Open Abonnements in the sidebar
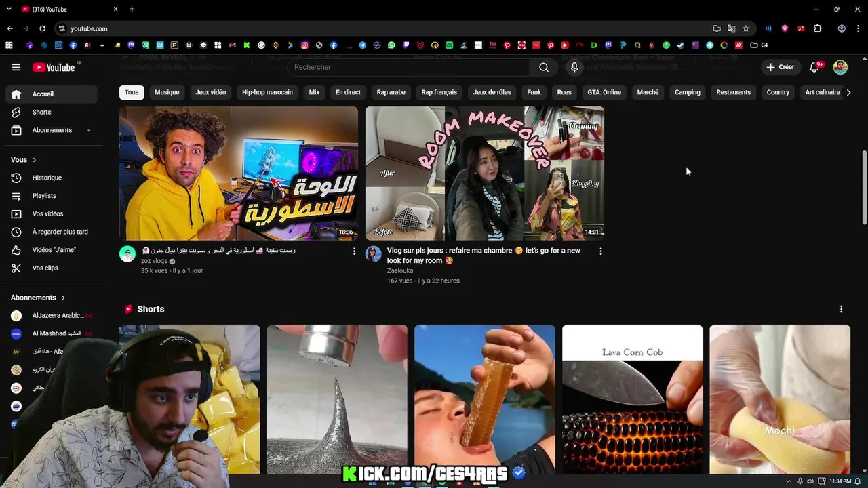 (x=52, y=130)
